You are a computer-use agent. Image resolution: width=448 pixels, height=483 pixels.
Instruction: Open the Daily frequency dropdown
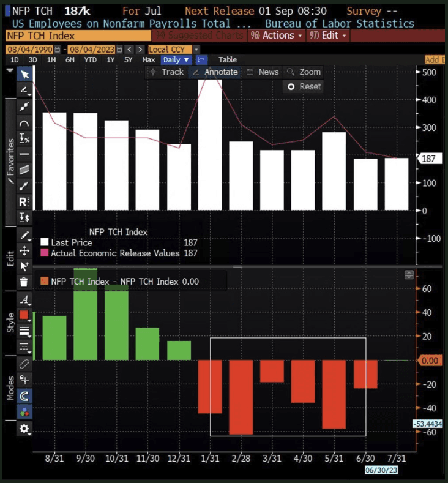(x=176, y=60)
